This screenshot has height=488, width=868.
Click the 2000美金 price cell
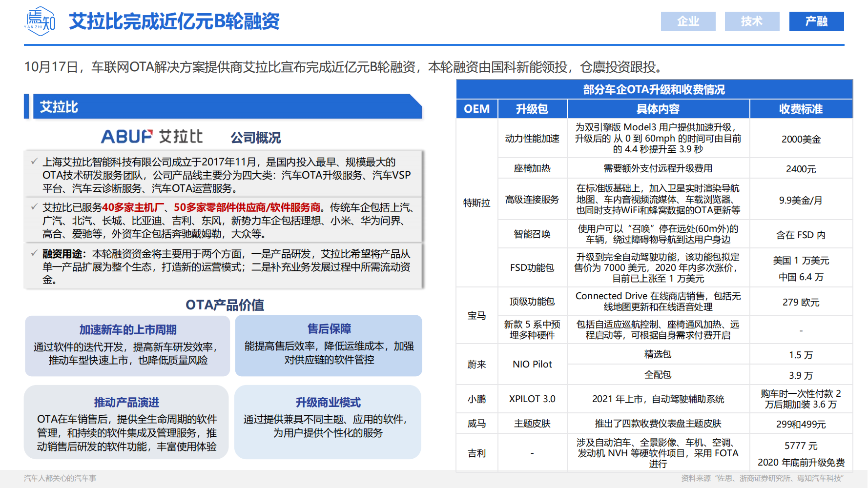[801, 140]
